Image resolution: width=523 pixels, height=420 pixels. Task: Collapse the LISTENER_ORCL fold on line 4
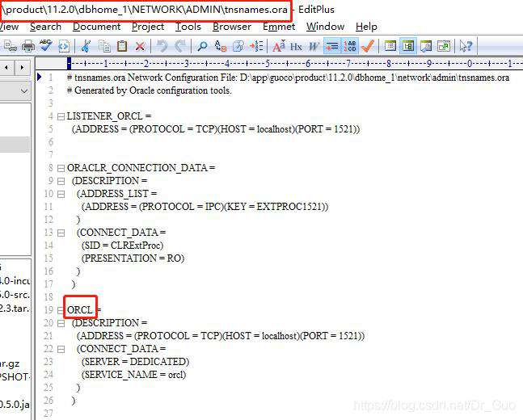(x=61, y=116)
